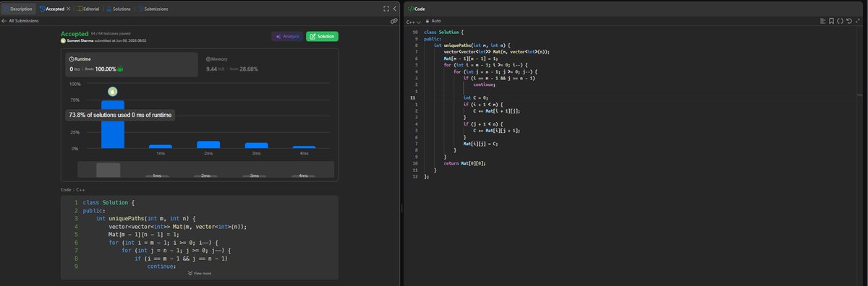Image resolution: width=868 pixels, height=286 pixels.
Task: Click the 2ms mark on range minimap
Action: (206, 175)
